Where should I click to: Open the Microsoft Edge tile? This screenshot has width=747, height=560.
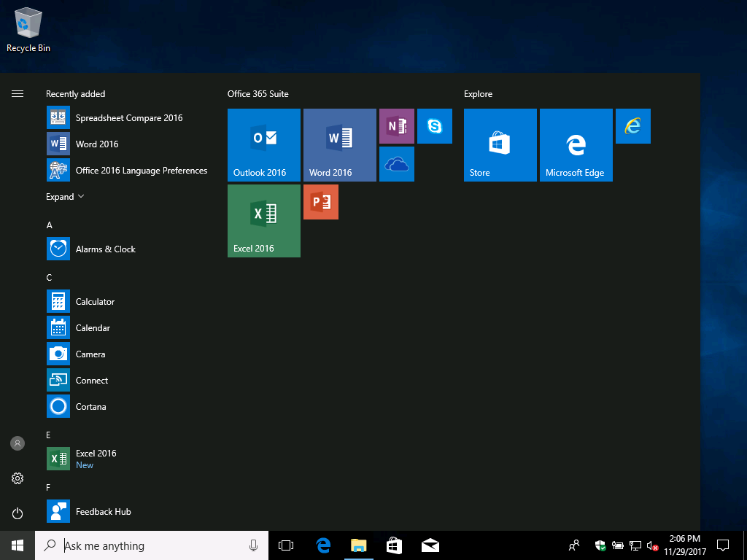click(576, 145)
